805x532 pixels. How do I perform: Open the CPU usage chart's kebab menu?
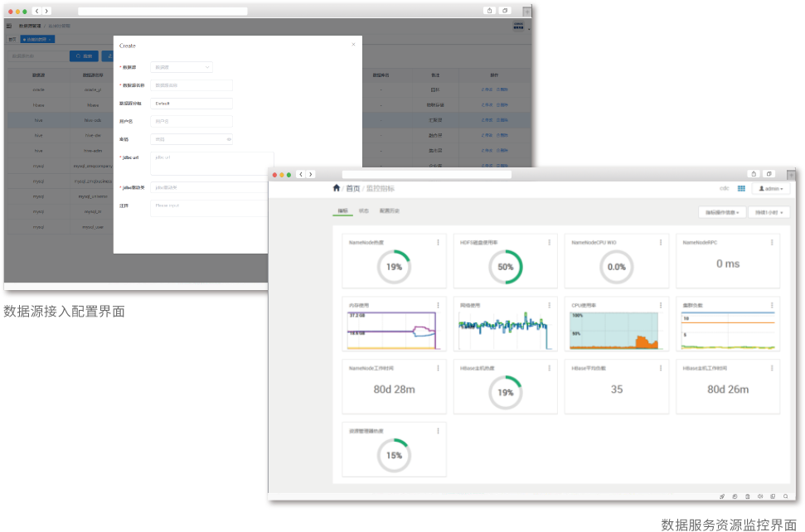click(661, 305)
